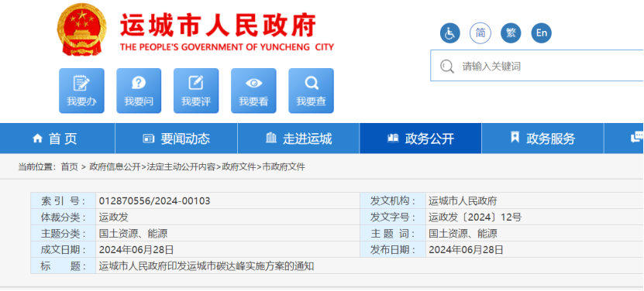Open the 我要办 service tile

point(81,91)
